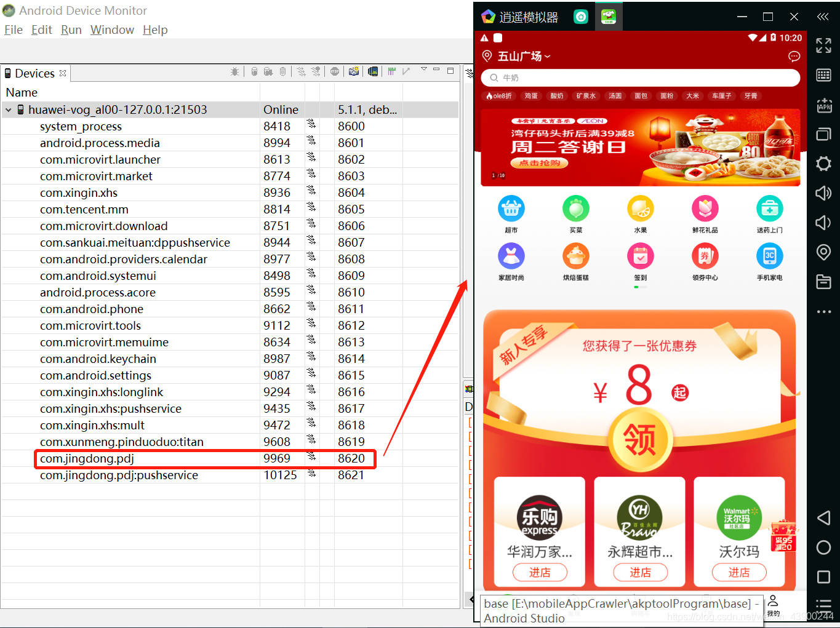Open the Window menu
The width and height of the screenshot is (840, 628).
(x=112, y=30)
